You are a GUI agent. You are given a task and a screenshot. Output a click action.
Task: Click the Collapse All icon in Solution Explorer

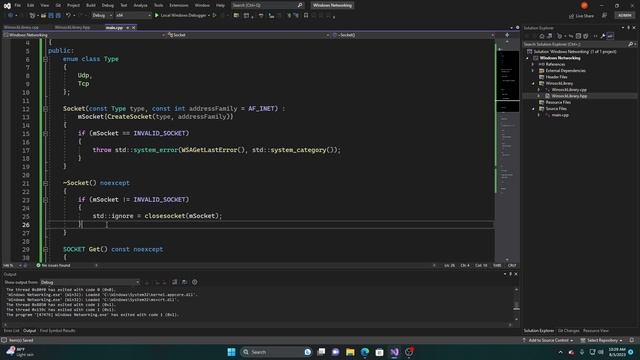578,36
